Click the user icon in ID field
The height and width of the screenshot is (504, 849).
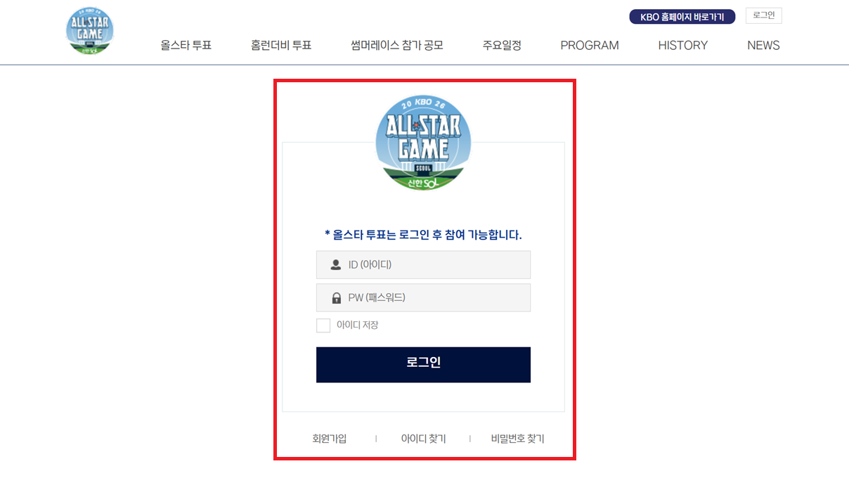click(336, 265)
